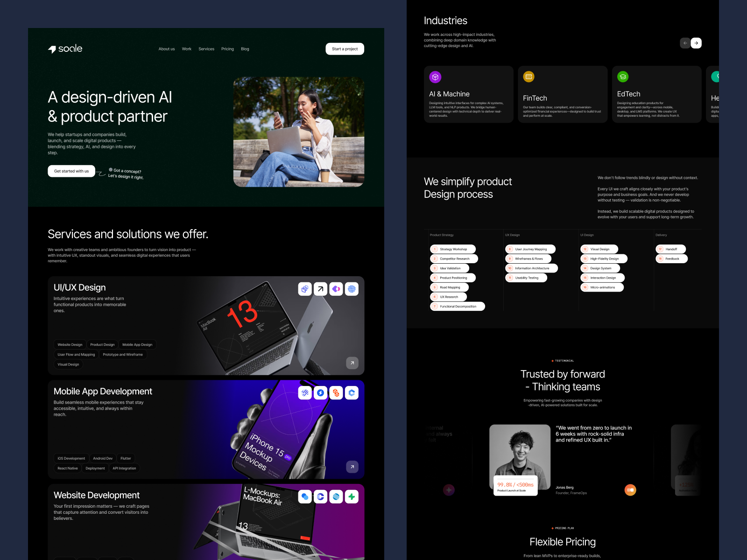Screen dimensions: 747x560
Task: Expand the Mobile App Development card via its corner arrow
Action: point(352,467)
